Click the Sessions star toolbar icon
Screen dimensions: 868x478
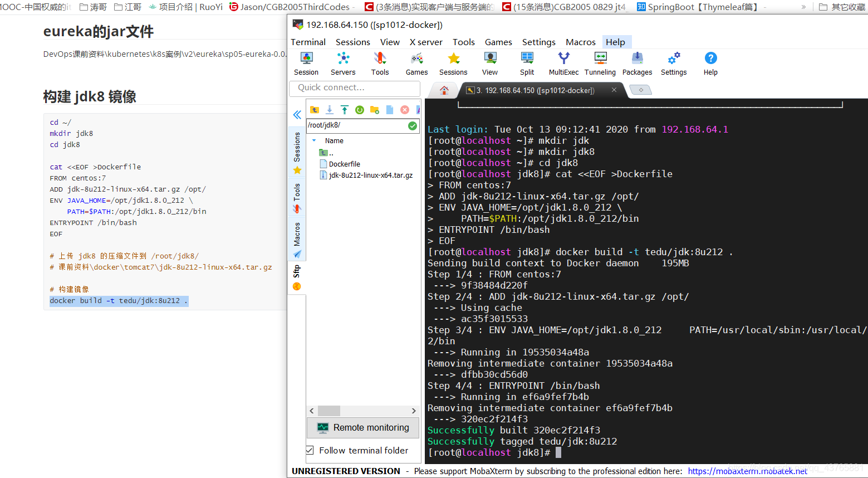point(453,64)
